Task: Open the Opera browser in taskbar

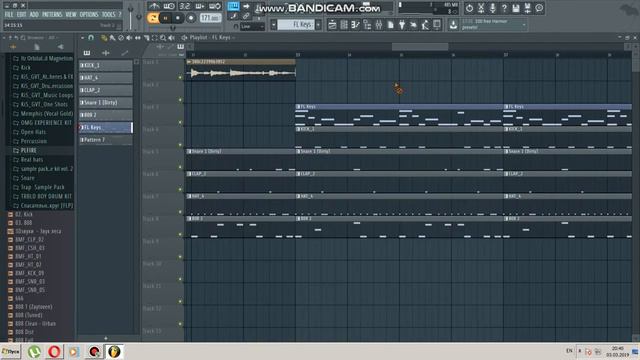Action: [54, 351]
